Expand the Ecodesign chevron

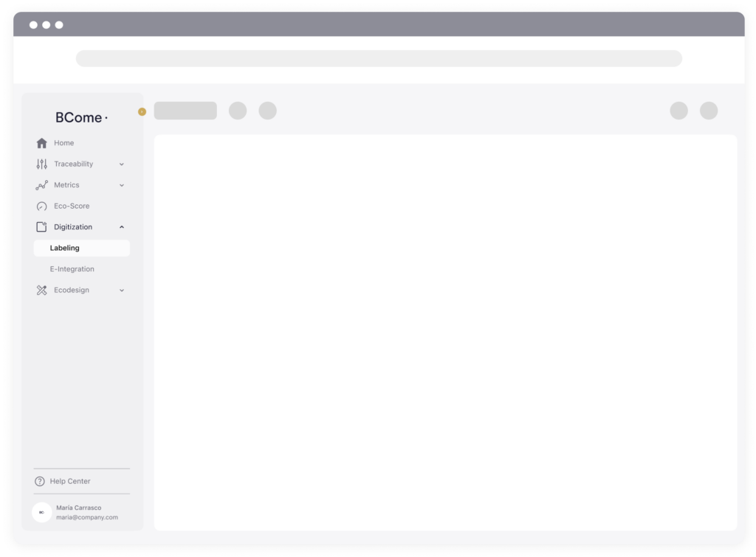(x=122, y=290)
